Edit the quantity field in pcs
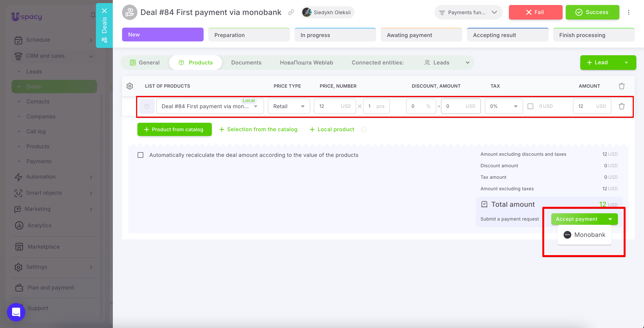 pos(376,106)
